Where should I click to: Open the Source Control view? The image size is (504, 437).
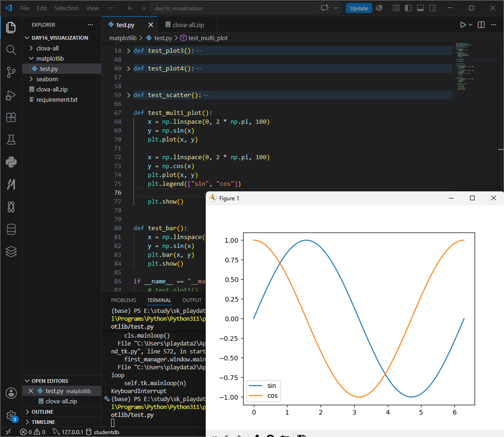(11, 72)
